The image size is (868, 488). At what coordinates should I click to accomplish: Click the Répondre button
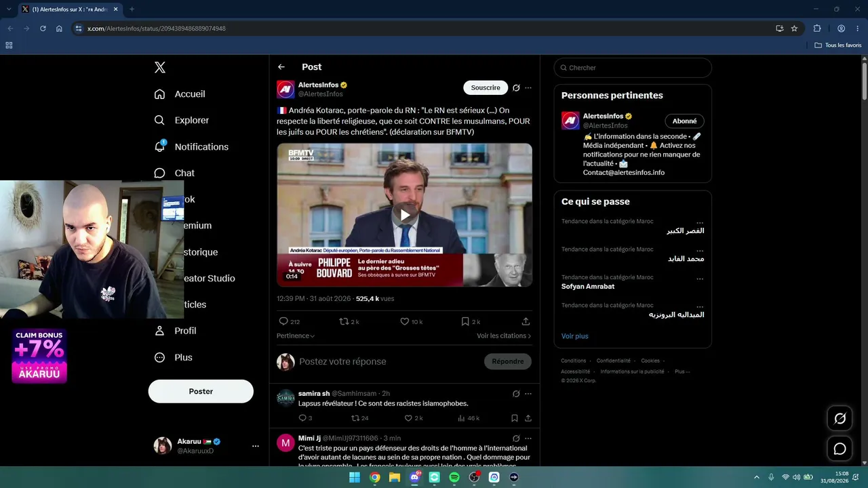pyautogui.click(x=508, y=361)
